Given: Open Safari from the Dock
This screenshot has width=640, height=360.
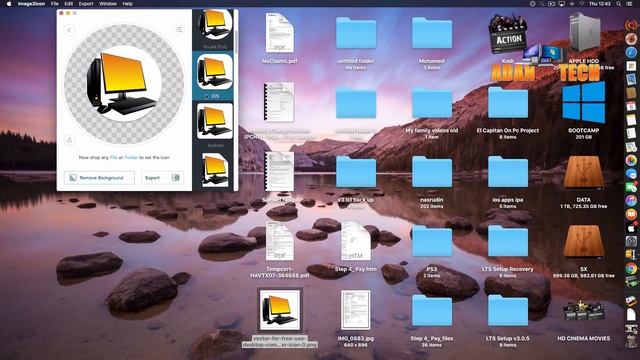Looking at the screenshot, I should point(631,52).
